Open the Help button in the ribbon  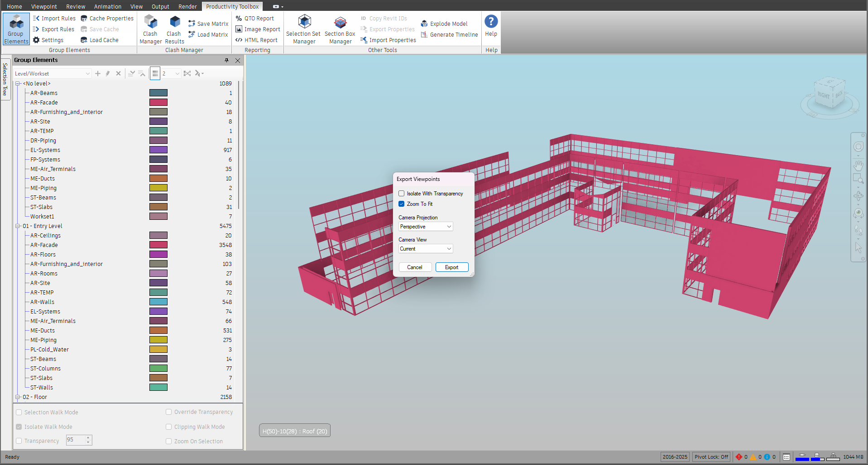491,25
